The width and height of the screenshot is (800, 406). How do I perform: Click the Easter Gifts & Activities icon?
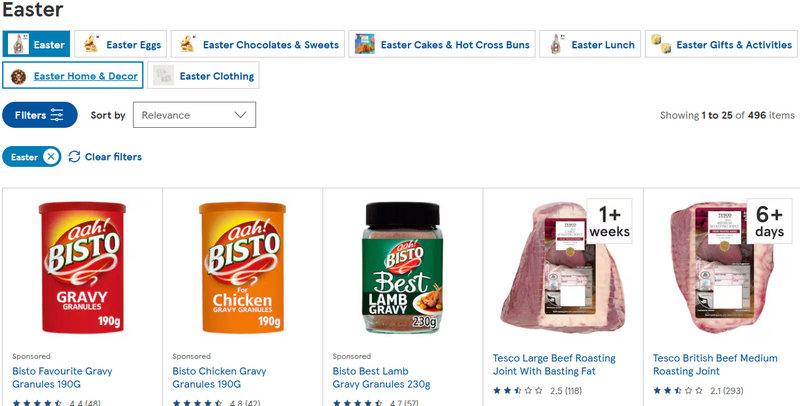pos(660,44)
